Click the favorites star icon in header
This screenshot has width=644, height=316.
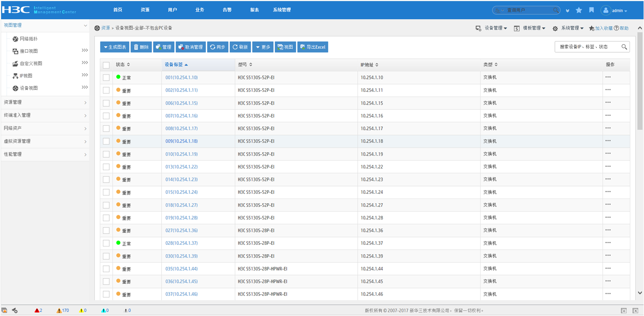click(579, 10)
